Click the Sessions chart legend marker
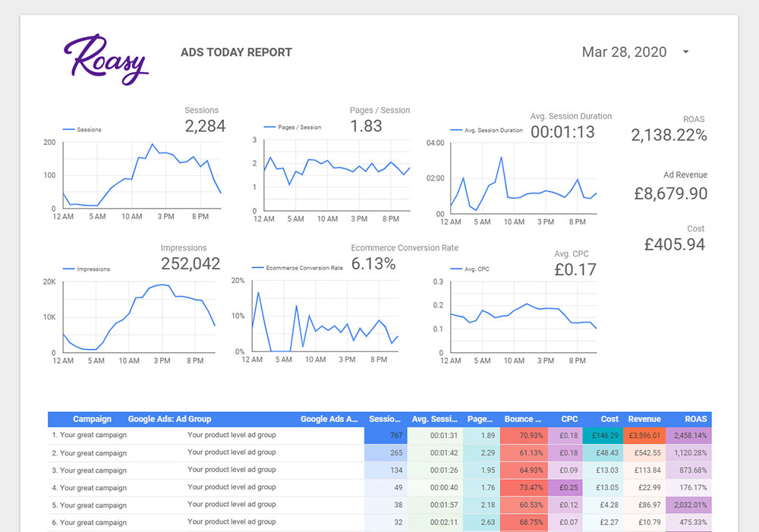This screenshot has height=532, width=759. 68,130
